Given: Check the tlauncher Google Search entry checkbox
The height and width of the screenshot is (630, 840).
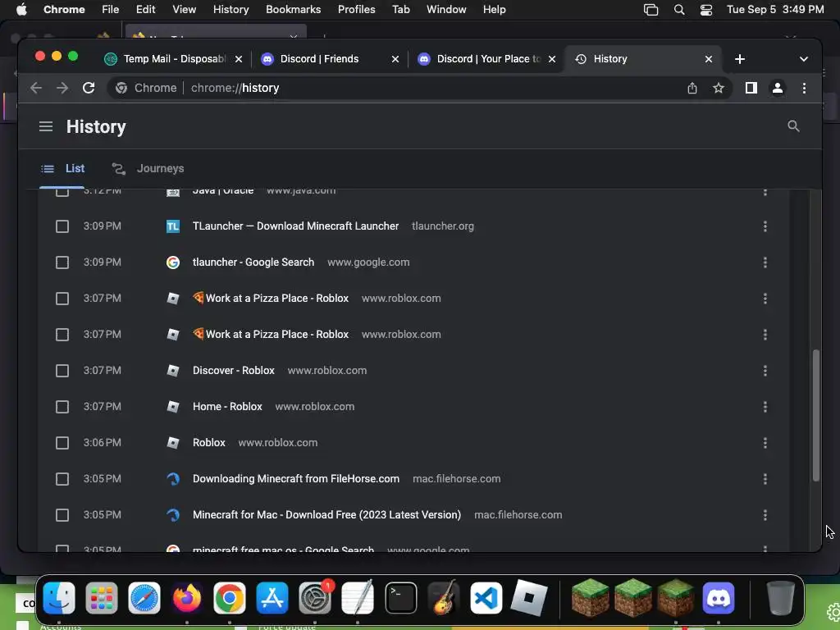Looking at the screenshot, I should (62, 262).
